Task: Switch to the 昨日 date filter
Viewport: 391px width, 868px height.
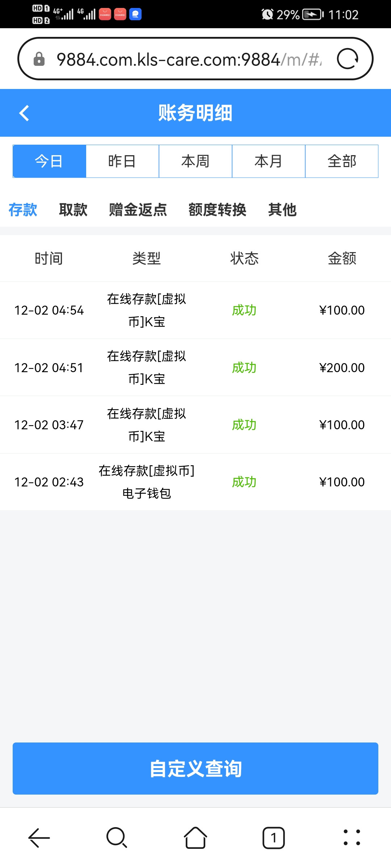Action: tap(122, 161)
